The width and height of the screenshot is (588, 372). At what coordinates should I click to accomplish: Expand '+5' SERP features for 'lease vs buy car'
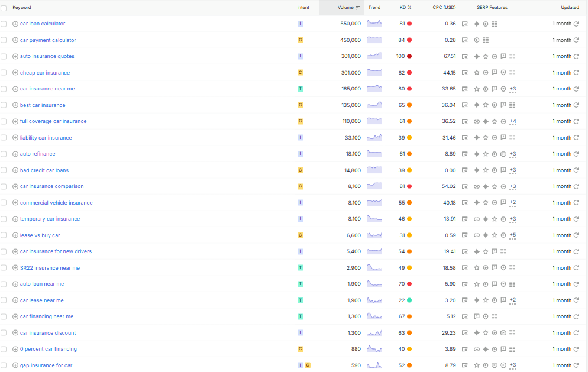(513, 235)
